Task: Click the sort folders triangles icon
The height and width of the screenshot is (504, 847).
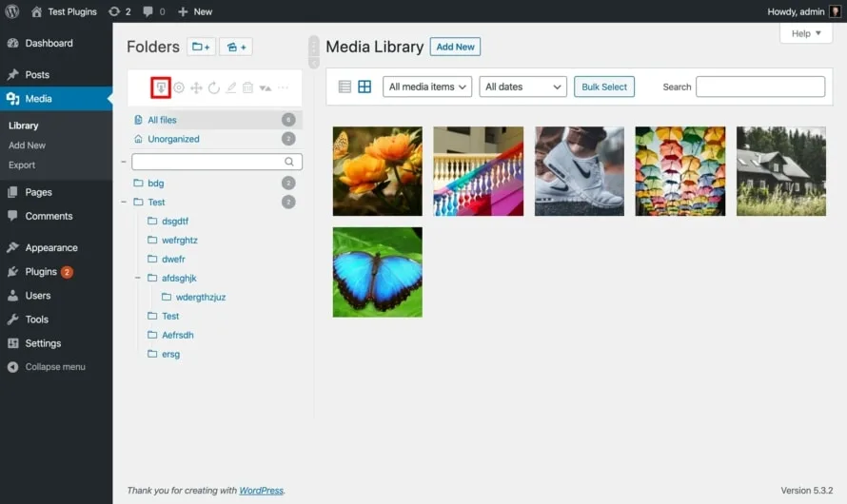Action: click(x=266, y=87)
